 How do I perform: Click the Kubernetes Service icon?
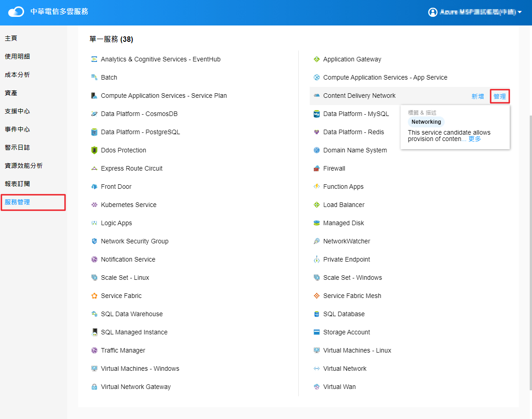pyautogui.click(x=94, y=205)
